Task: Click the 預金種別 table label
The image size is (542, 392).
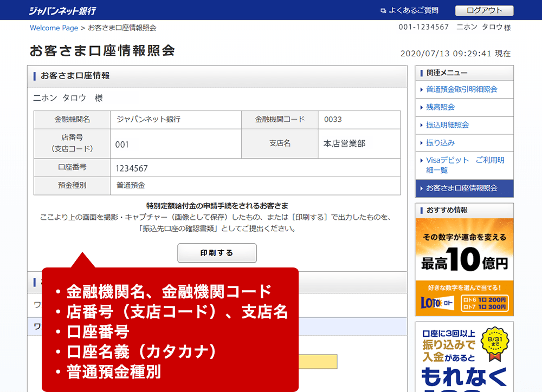Action: click(x=72, y=186)
